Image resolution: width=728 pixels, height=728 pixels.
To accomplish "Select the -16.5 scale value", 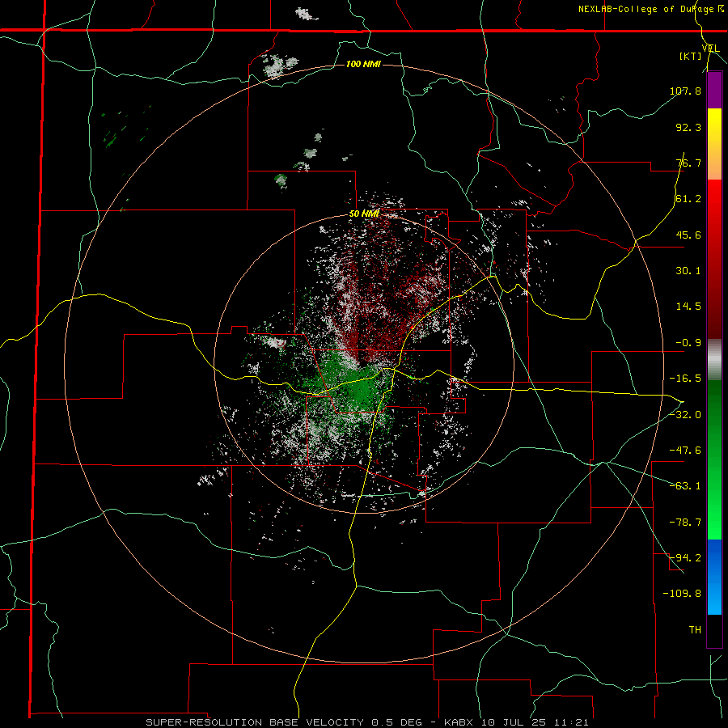I will [685, 379].
